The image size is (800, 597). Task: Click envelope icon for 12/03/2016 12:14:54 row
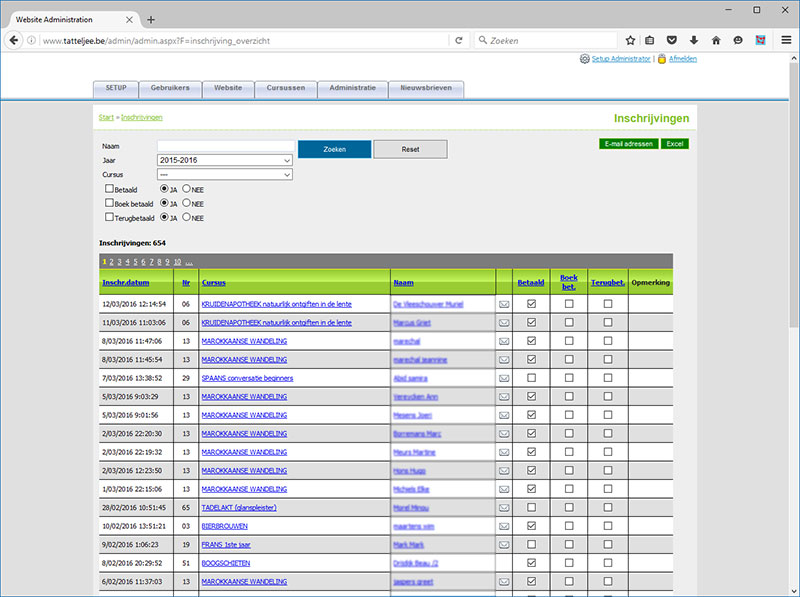(504, 304)
